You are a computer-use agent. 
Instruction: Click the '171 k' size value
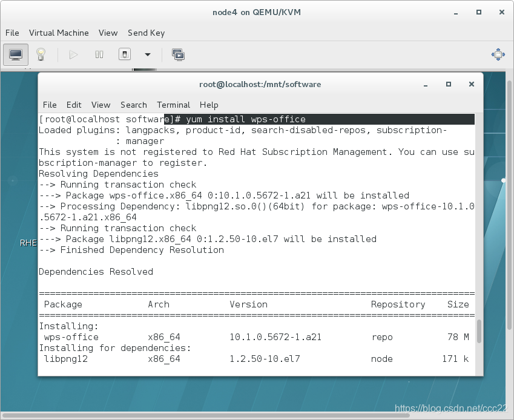click(455, 359)
